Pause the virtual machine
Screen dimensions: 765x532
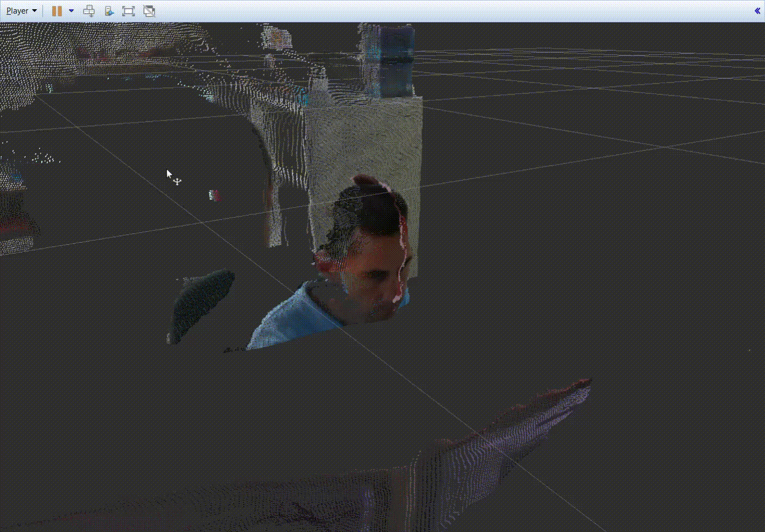pos(57,11)
